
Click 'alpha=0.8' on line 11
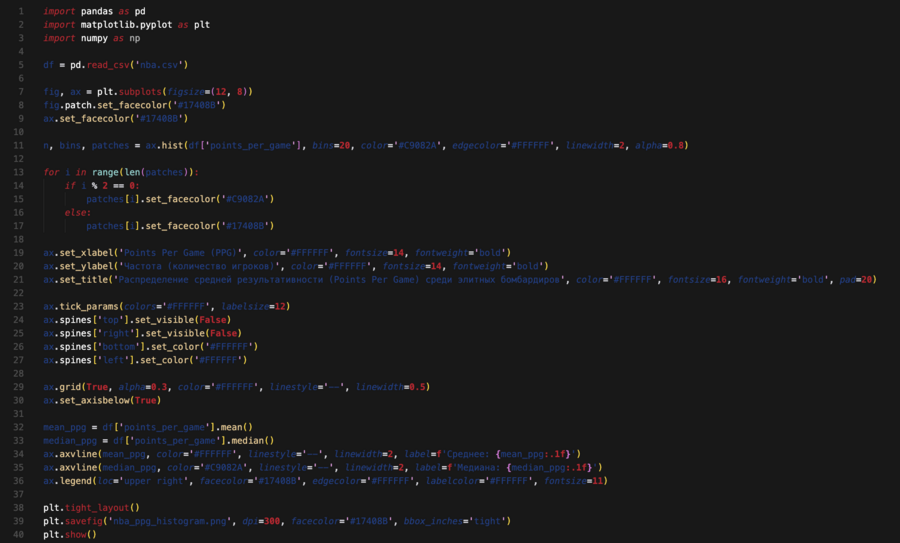coord(660,145)
